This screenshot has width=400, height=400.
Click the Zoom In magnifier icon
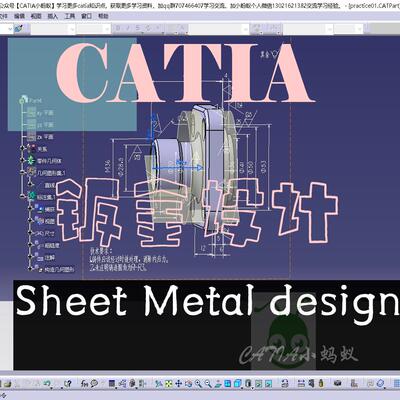tap(198, 384)
